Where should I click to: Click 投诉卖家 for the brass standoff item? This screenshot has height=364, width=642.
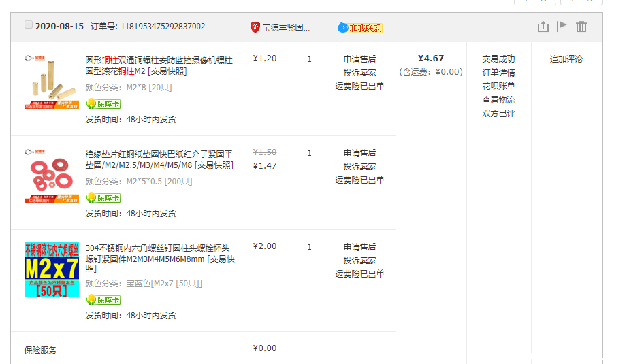(x=359, y=73)
